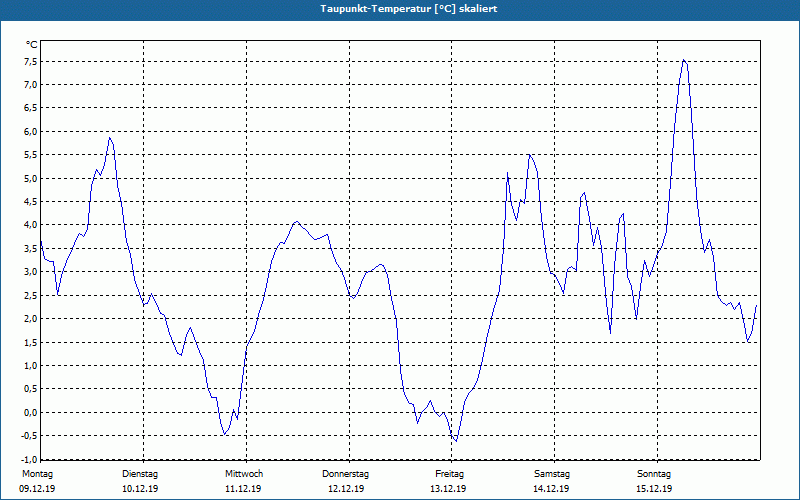Click the 2,5 y-axis value
This screenshot has width=800, height=500.
click(x=31, y=295)
